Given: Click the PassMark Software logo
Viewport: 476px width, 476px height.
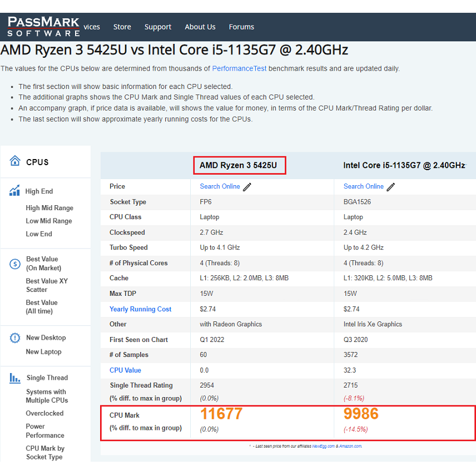Looking at the screenshot, I should click(43, 26).
